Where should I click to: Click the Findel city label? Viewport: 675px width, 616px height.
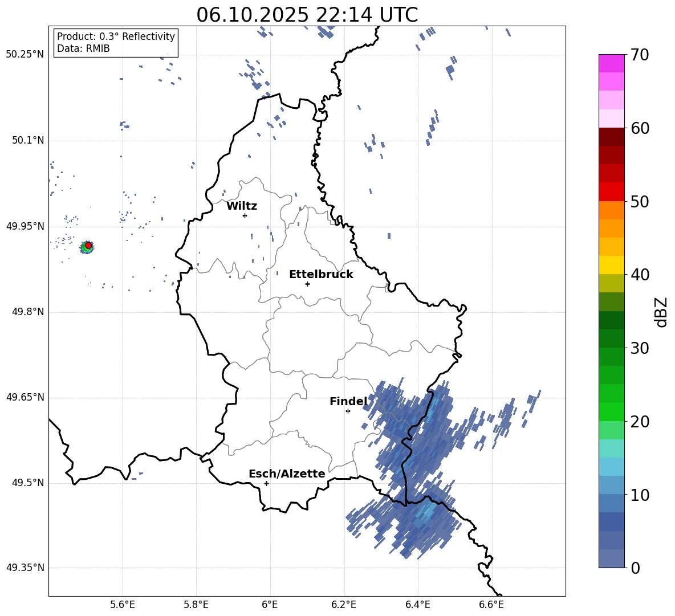(348, 401)
